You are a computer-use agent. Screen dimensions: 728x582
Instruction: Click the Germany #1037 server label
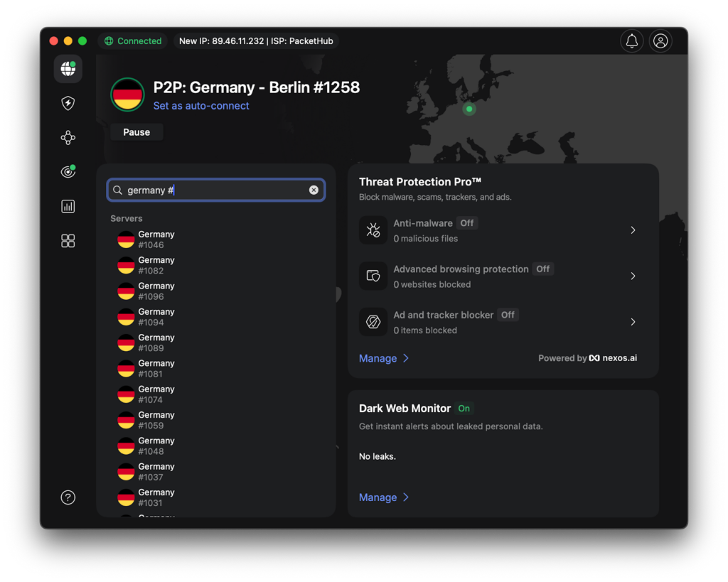[156, 472]
